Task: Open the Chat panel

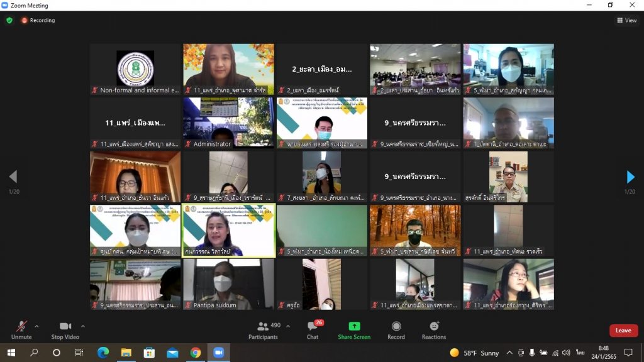Action: 313,330
